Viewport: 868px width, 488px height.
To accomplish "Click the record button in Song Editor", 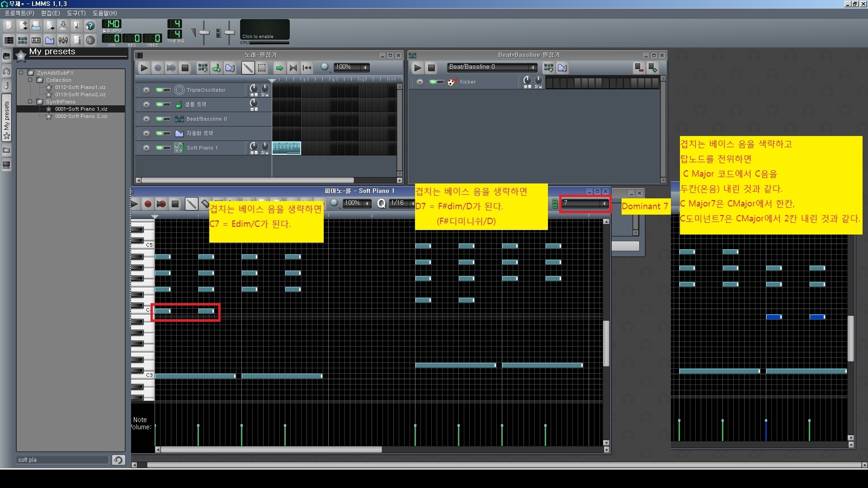I will tap(158, 68).
